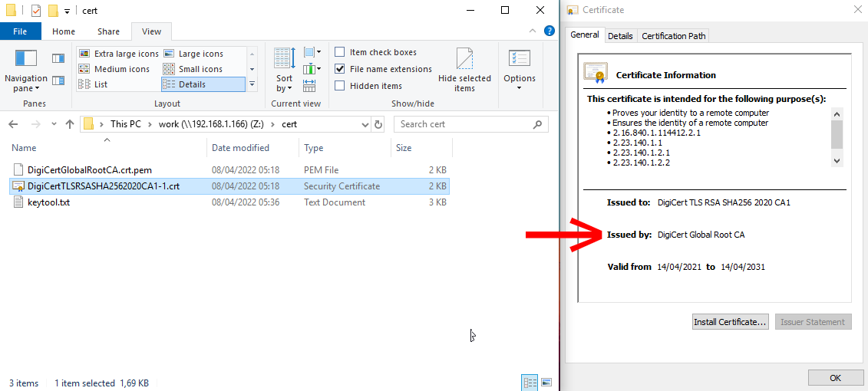Switch to Certification Path tab
This screenshot has height=391, width=868.
[x=673, y=36]
